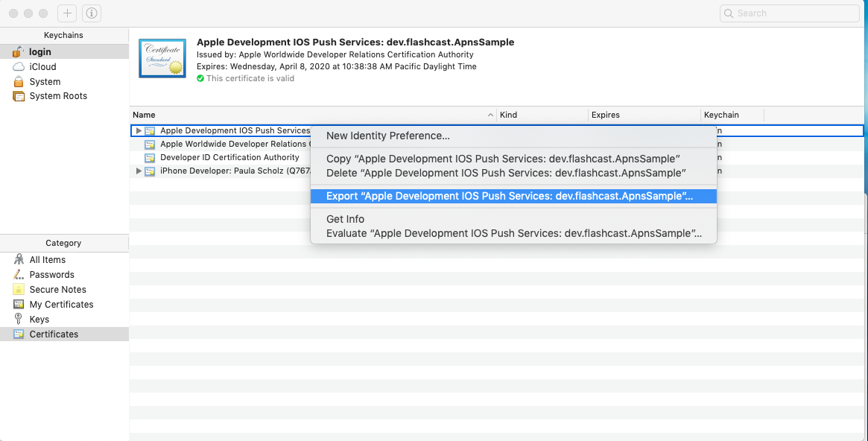Sort by the Expires column header
Image resolution: width=868 pixels, height=441 pixels.
coord(644,115)
